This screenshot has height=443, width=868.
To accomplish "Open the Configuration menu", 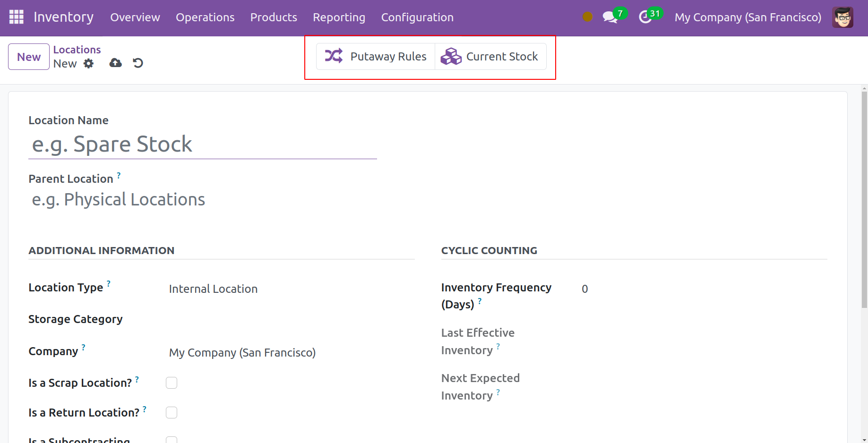I will pos(417,17).
